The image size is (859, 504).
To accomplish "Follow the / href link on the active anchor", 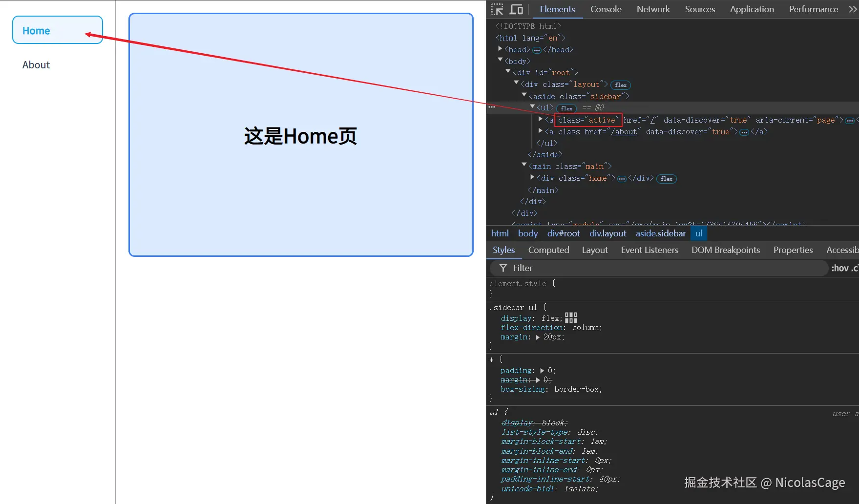I will [x=652, y=120].
